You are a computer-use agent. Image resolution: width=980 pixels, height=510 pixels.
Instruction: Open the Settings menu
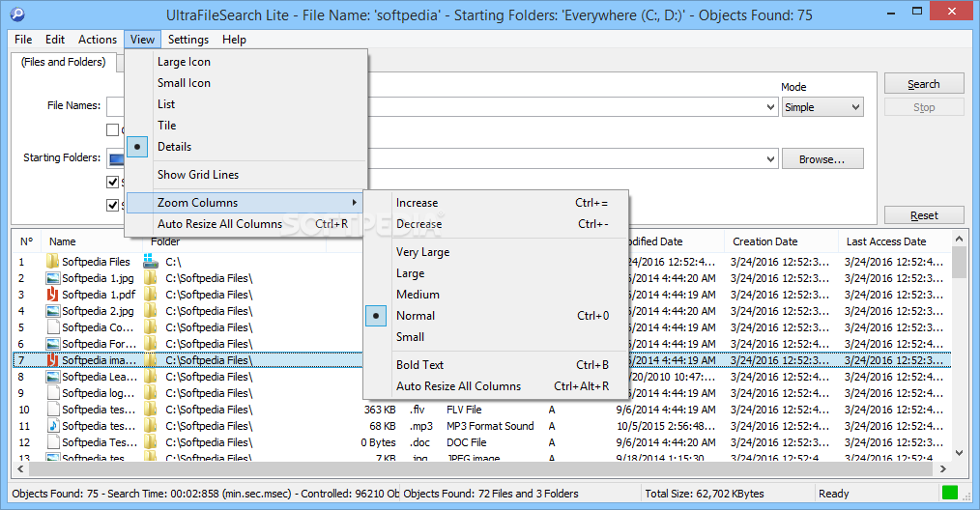pos(188,40)
